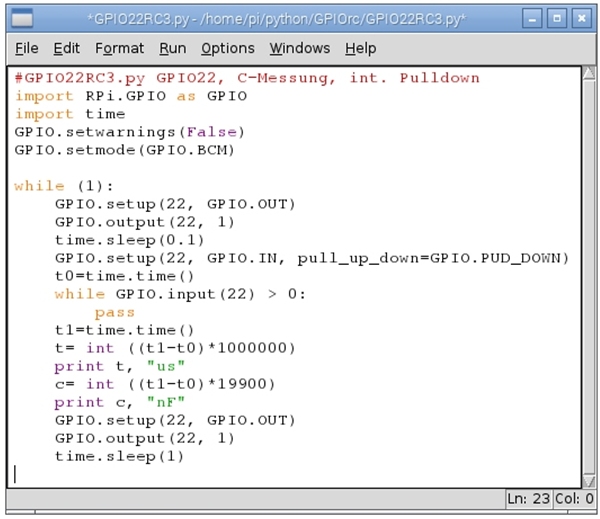This screenshot has width=600, height=519.
Task: Click the window menu icon in title bar
Action: [21, 18]
